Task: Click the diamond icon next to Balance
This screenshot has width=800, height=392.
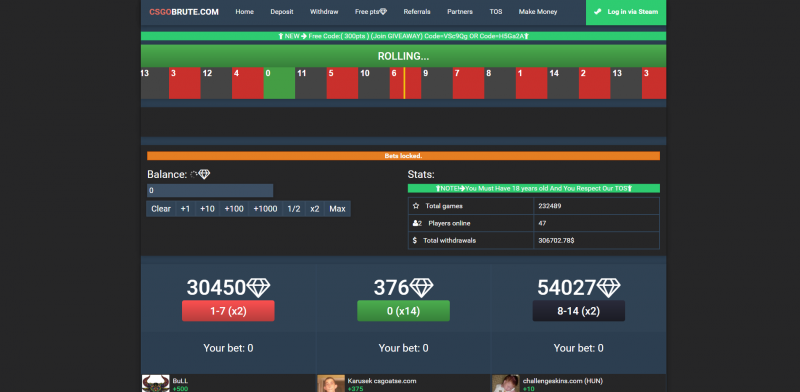Action: [x=204, y=175]
